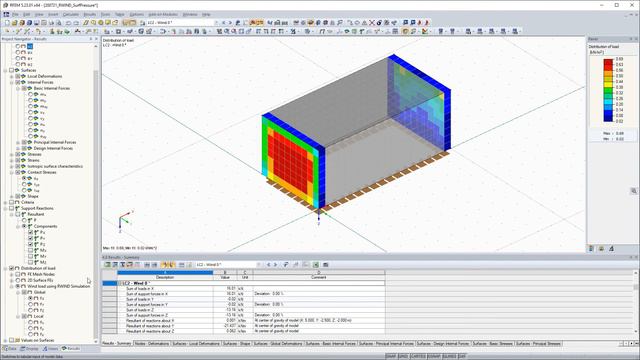Click the first blue monitor icon in top toolbar
The height and width of the screenshot is (360, 640).
pos(405,23)
